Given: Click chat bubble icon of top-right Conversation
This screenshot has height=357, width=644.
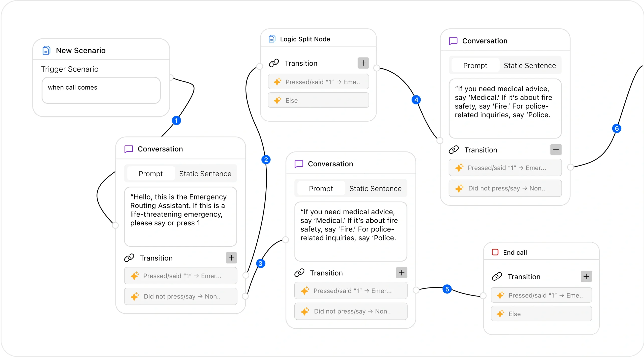Looking at the screenshot, I should click(453, 41).
